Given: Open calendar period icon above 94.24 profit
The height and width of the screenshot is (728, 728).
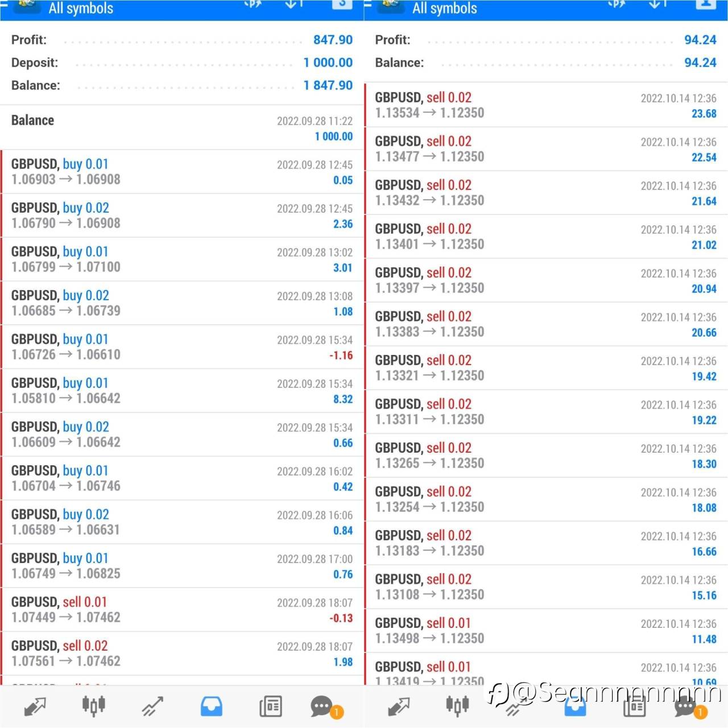Looking at the screenshot, I should (x=706, y=5).
